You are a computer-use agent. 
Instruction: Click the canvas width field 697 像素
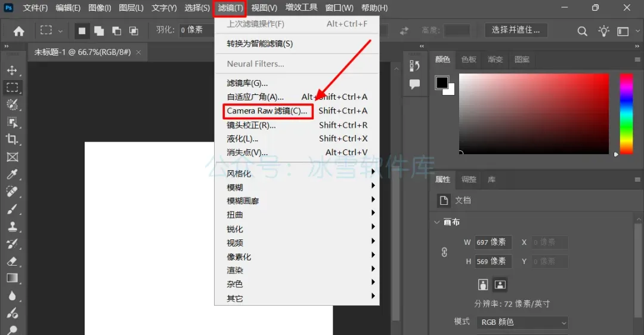coord(493,242)
